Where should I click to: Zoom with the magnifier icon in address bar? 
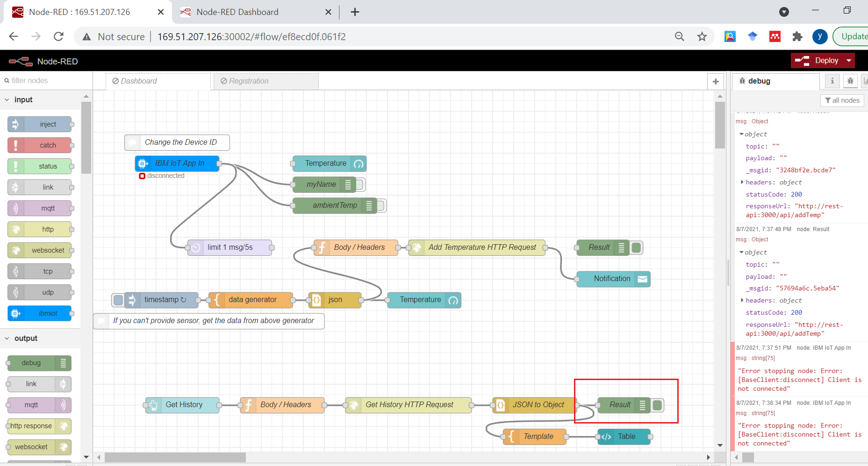tap(680, 36)
